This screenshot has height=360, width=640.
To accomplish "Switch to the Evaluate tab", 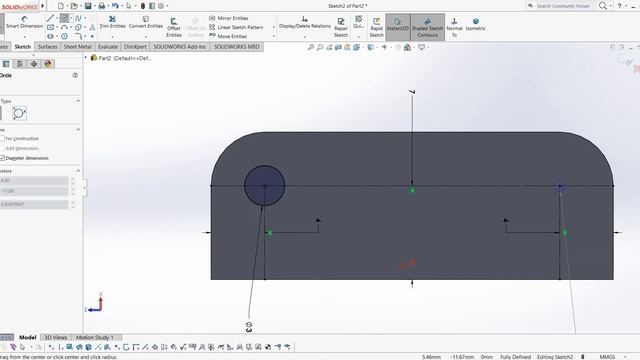I will point(108,47).
